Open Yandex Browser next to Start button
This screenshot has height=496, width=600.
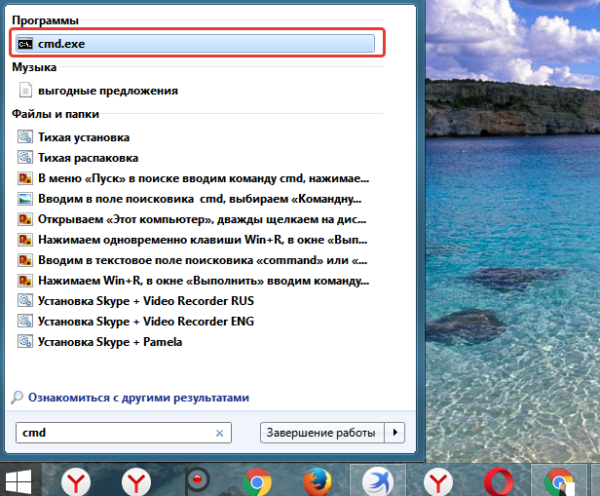76,482
